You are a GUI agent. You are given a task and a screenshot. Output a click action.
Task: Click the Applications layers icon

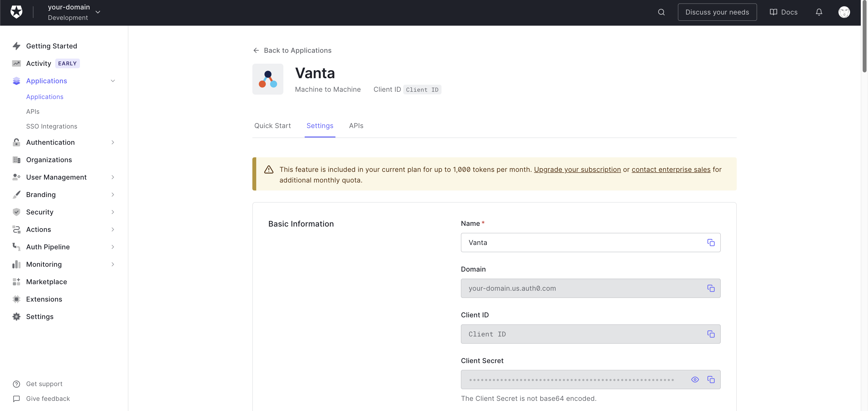[16, 81]
